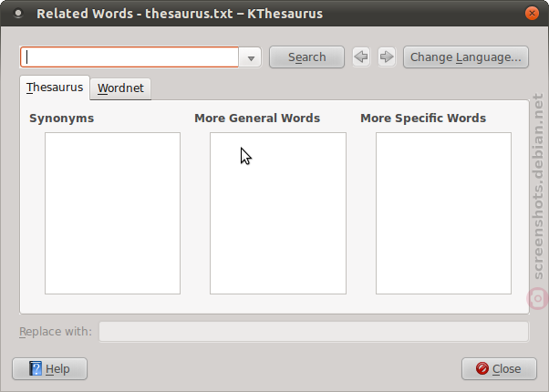Open the window menu icon in title bar
The height and width of the screenshot is (392, 549).
coord(18,14)
